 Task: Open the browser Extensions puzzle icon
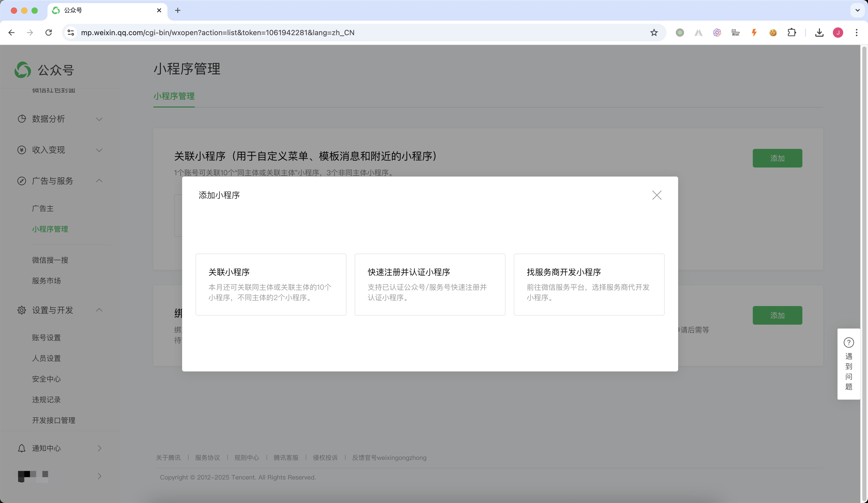click(792, 32)
